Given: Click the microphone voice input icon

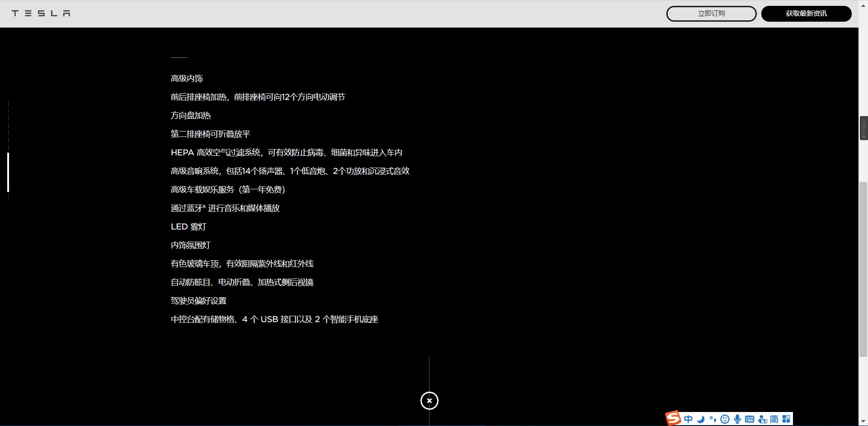Looking at the screenshot, I should 737,419.
